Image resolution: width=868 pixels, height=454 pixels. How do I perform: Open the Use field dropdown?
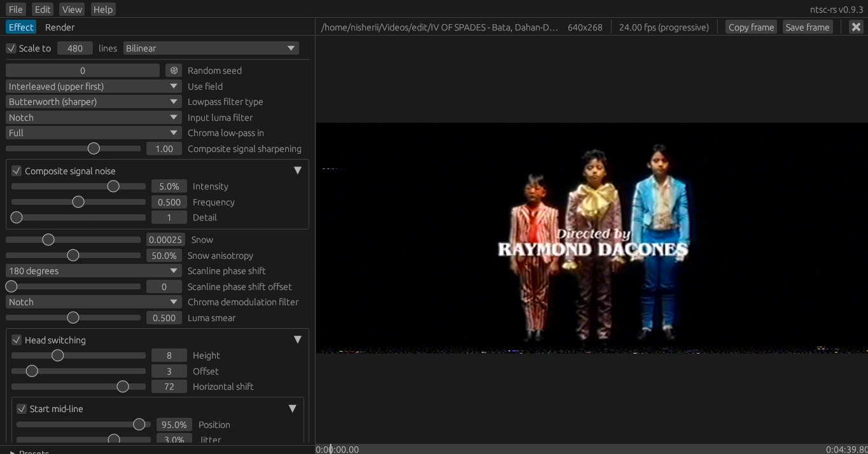94,86
